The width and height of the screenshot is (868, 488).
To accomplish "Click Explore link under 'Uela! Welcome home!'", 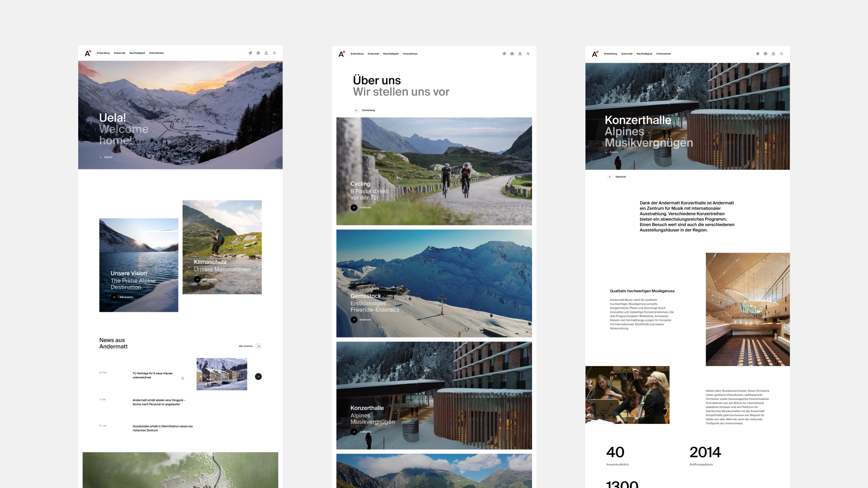I will pyautogui.click(x=108, y=157).
